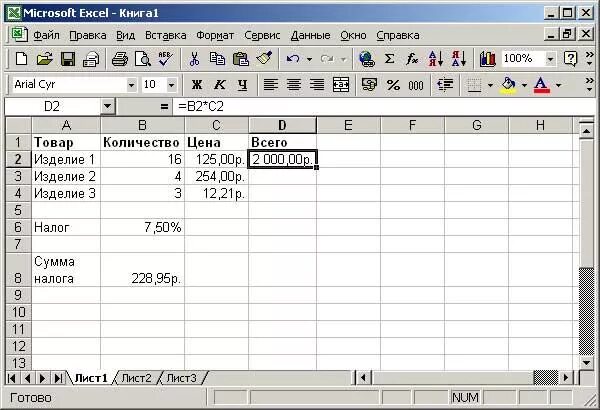600x410 pixels.
Task: Expand more Standard toolbar buttons chevron
Action: coord(589,59)
